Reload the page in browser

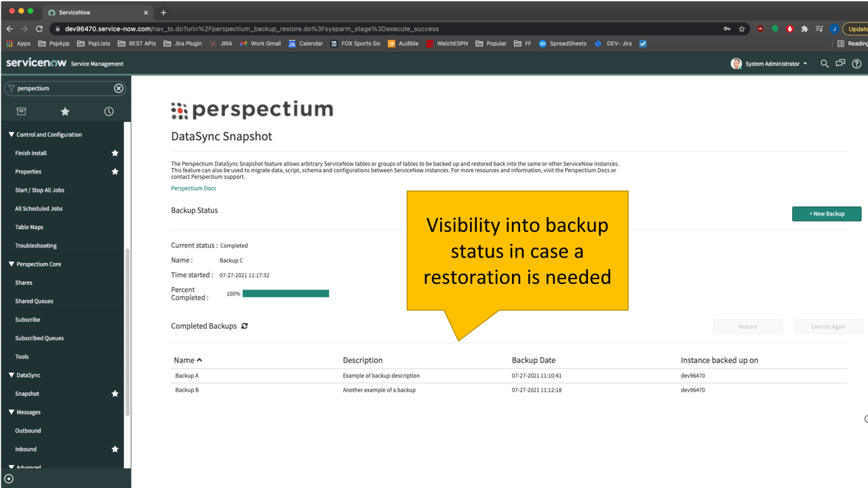coord(39,29)
